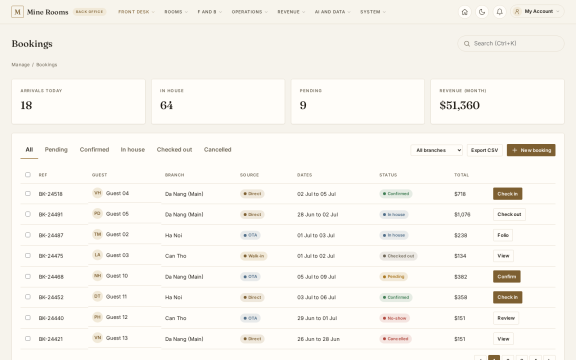Check in booking BK-24518
This screenshot has height=360, width=576.
(x=507, y=194)
